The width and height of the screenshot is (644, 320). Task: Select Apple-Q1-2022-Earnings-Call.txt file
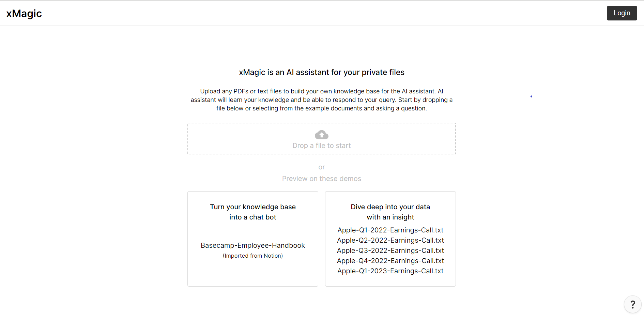pyautogui.click(x=390, y=230)
